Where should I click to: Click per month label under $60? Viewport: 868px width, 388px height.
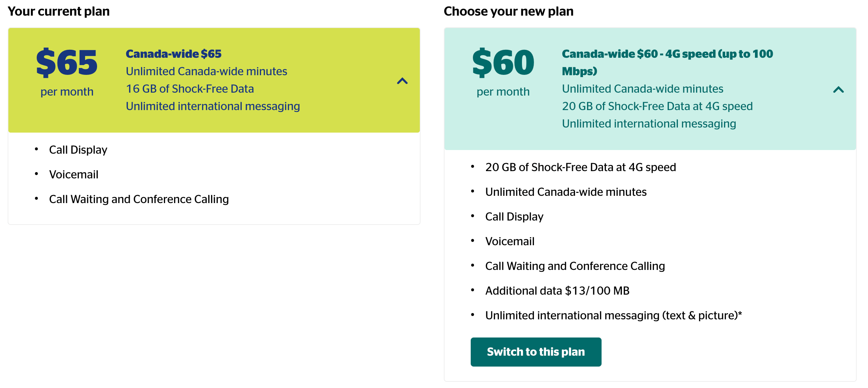pyautogui.click(x=503, y=92)
